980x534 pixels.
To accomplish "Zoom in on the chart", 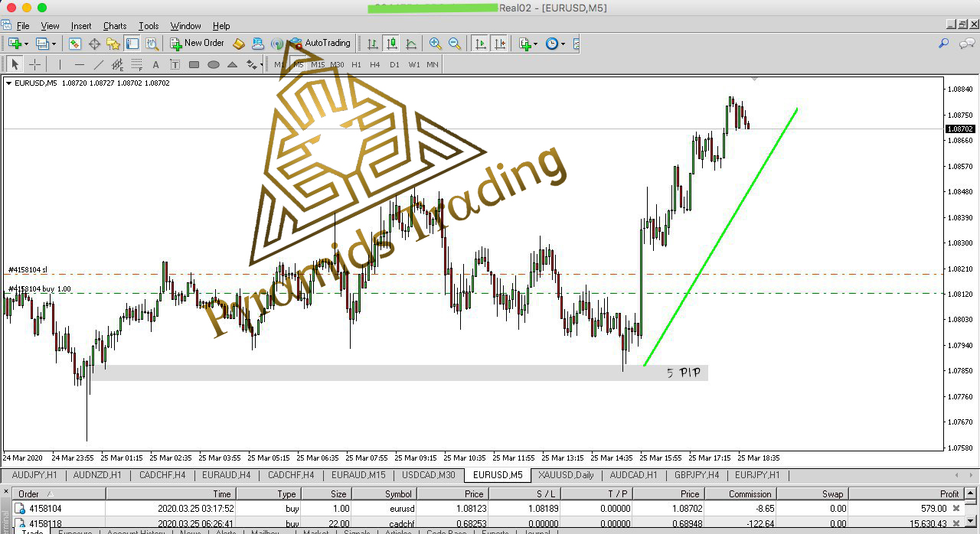I will click(436, 44).
